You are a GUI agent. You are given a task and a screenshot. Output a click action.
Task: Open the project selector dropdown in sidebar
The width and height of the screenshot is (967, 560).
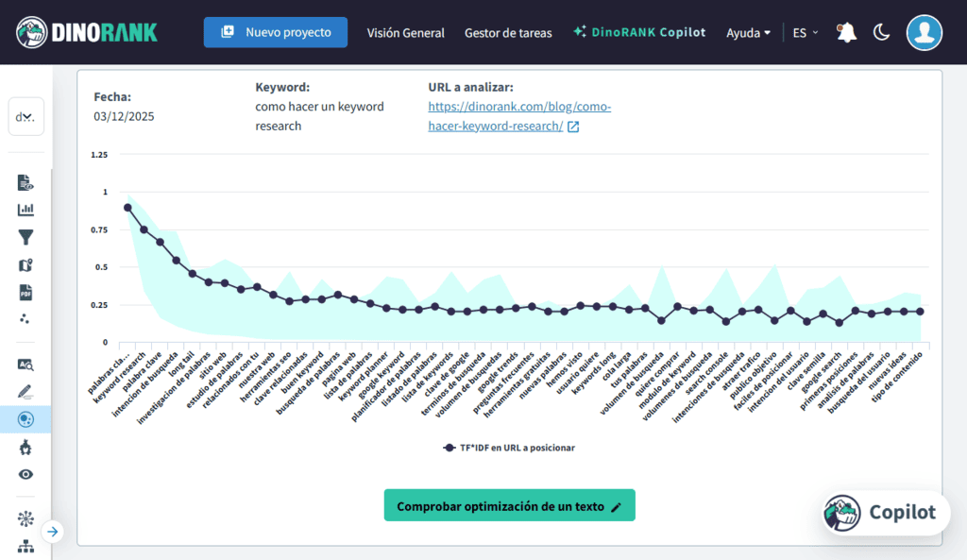[x=25, y=117]
